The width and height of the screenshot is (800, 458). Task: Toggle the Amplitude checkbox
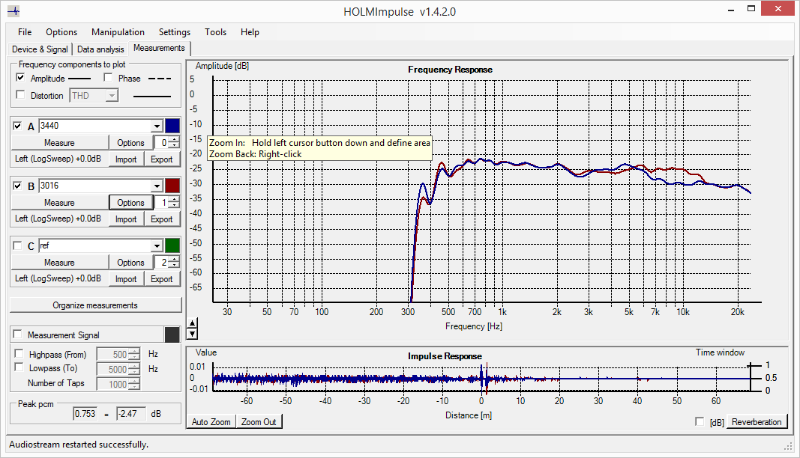pos(20,78)
